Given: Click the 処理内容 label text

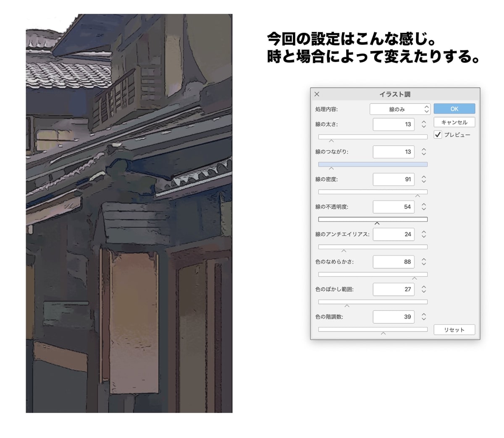Looking at the screenshot, I should (x=326, y=109).
